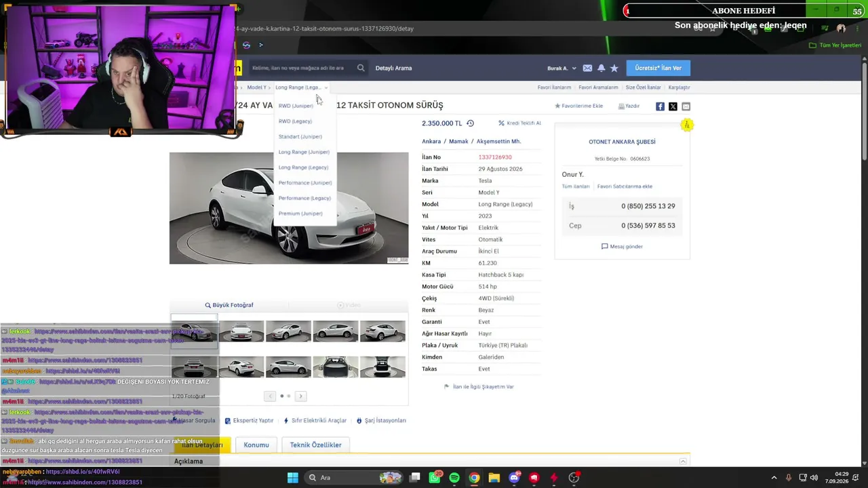868x488 pixels.
Task: Open messages envelope icon in header
Action: [x=587, y=68]
